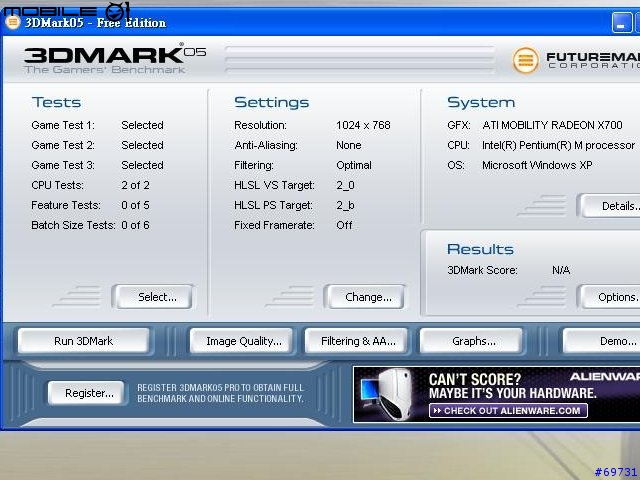
Task: Click the 'Game Test 3:' label
Action: click(x=63, y=165)
